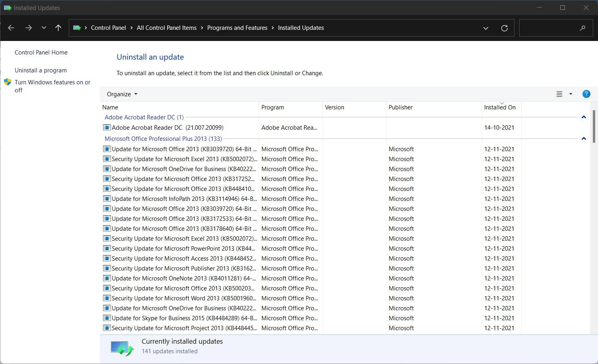598x364 pixels.
Task: Click the icon beside Adobe Acrobat Reader DC update
Action: click(x=107, y=127)
